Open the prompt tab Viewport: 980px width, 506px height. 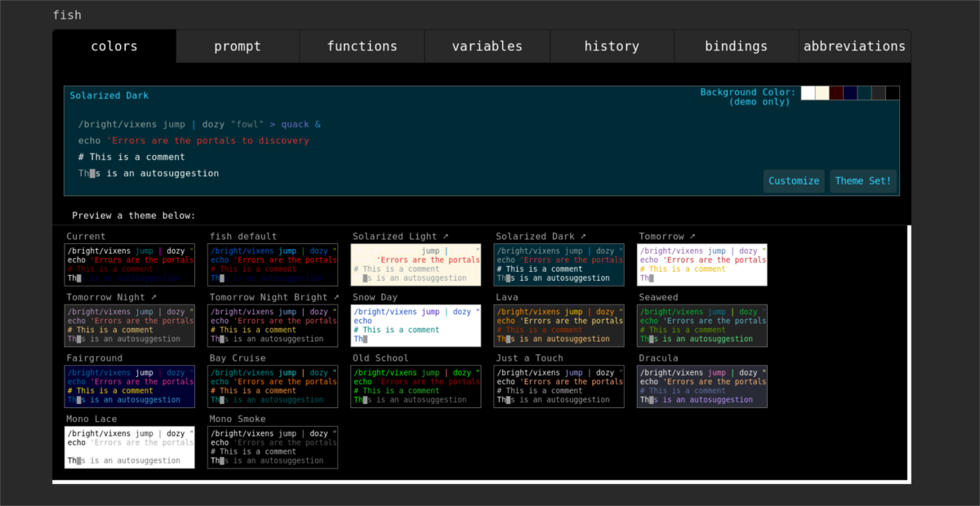238,47
